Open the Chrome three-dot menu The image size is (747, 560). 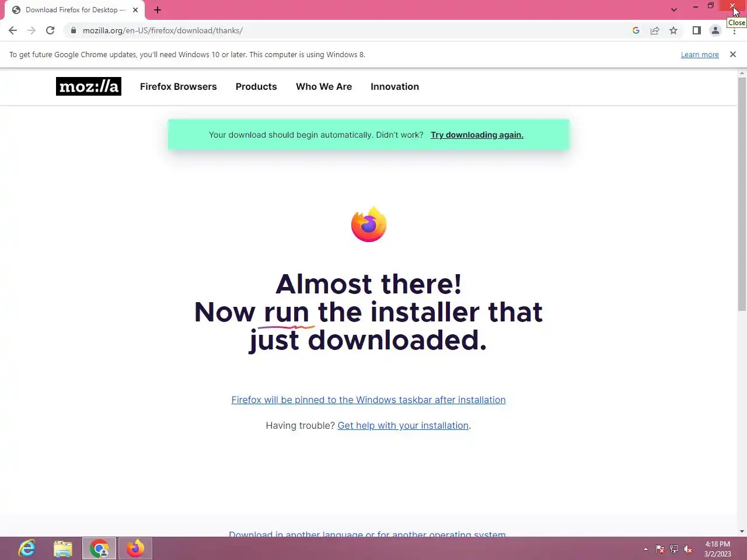734,32
